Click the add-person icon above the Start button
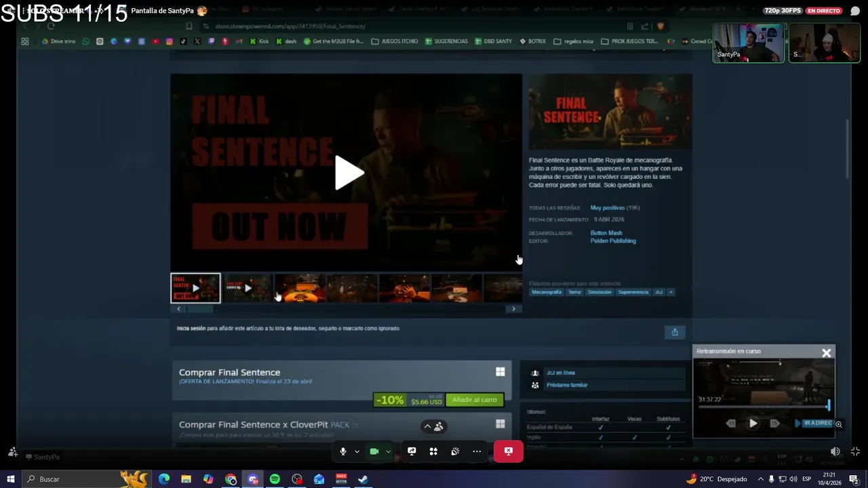The width and height of the screenshot is (868, 488). pos(13,451)
